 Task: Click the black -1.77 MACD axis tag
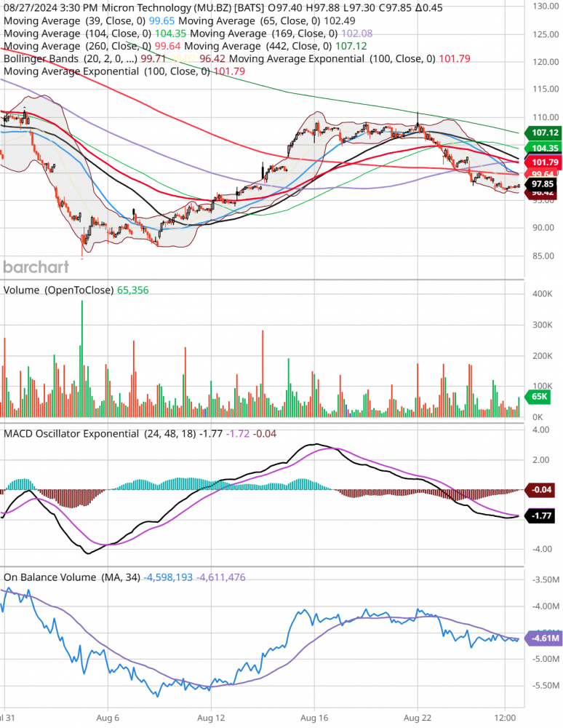pyautogui.click(x=539, y=516)
